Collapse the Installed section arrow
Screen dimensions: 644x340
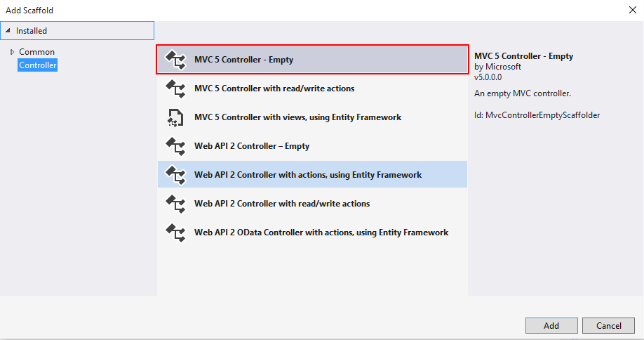point(8,31)
